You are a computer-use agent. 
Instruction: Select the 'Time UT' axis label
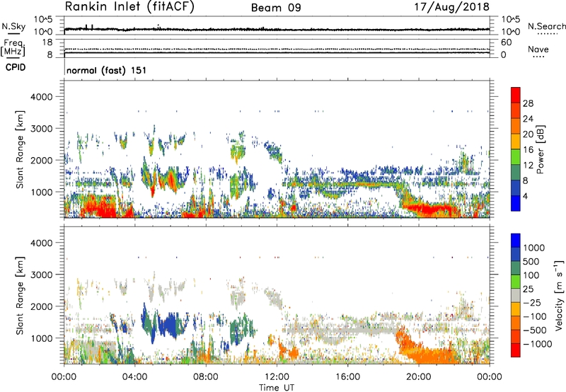click(277, 388)
